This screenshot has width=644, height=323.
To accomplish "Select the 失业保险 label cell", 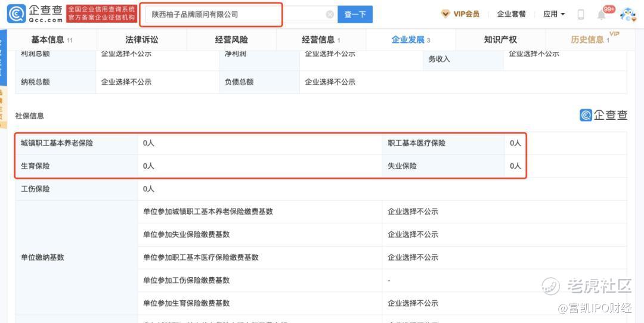I will [443, 166].
